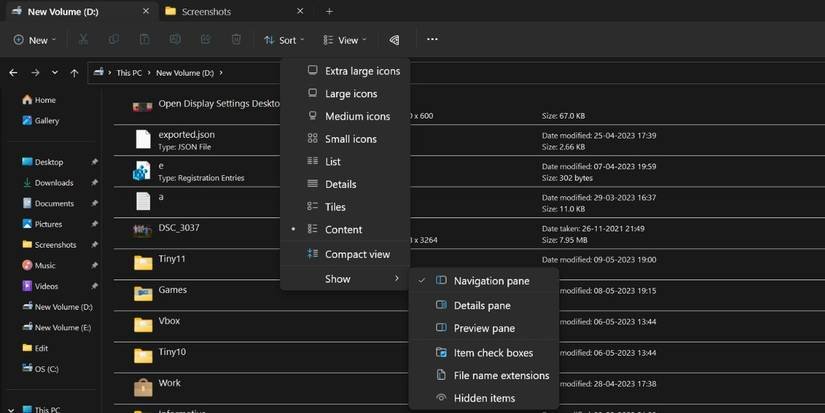Collapse the View dropdown menu
This screenshot has width=825, height=413.
click(x=346, y=40)
